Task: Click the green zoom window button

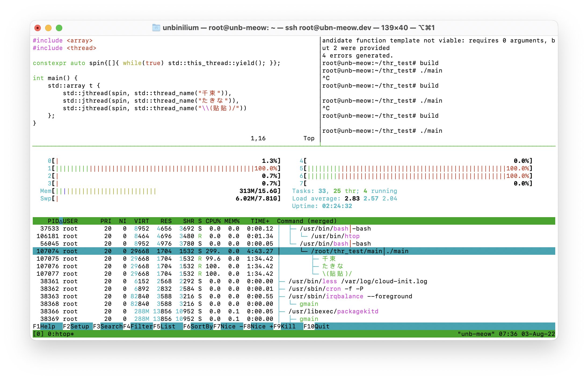Action: tap(59, 28)
